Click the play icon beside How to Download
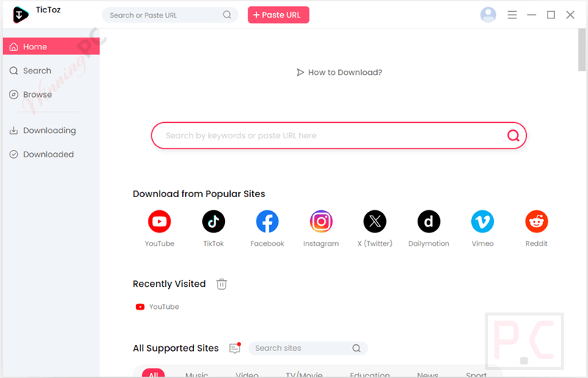The height and width of the screenshot is (378, 588). point(300,72)
